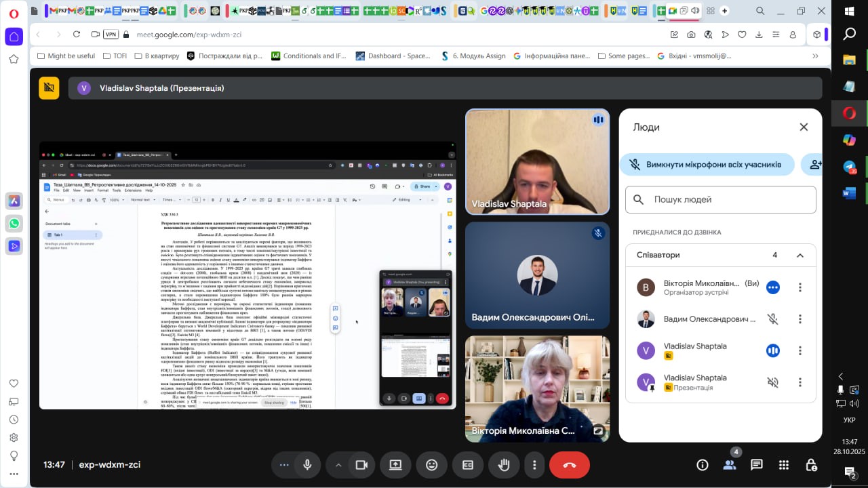Open 'Might be useful' bookmarks folder
Screen dimensions: 868x488
click(66, 56)
